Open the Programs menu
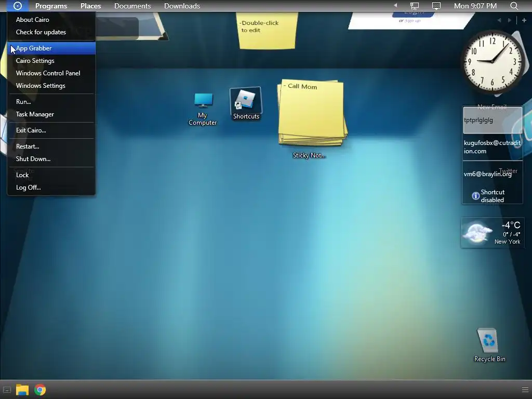Viewport: 532px width, 399px height. pyautogui.click(x=51, y=6)
